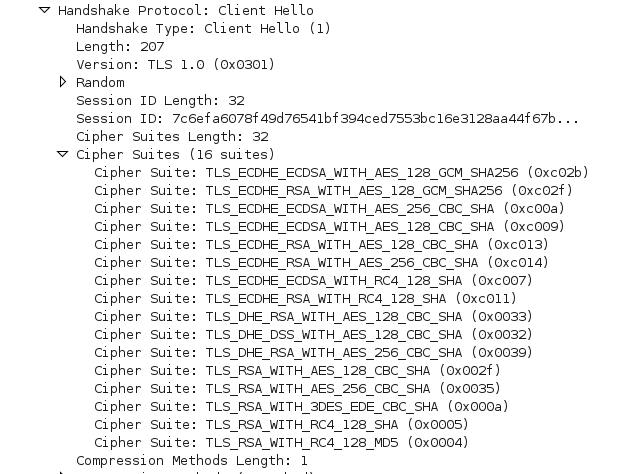The image size is (639, 474).
Task: Select cipher suite TLS_ECDHE_RSA_WITH_AES_128_GCM_SHA256
Action: [333, 190]
